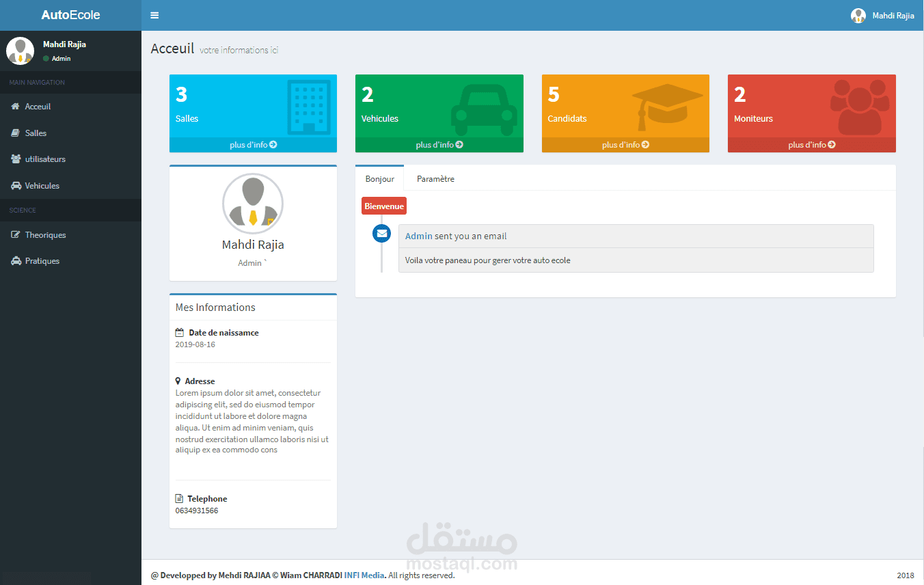Open Vehicules in the sidebar navigation
Screen dimensions: 924x585
pyautogui.click(x=70, y=186)
